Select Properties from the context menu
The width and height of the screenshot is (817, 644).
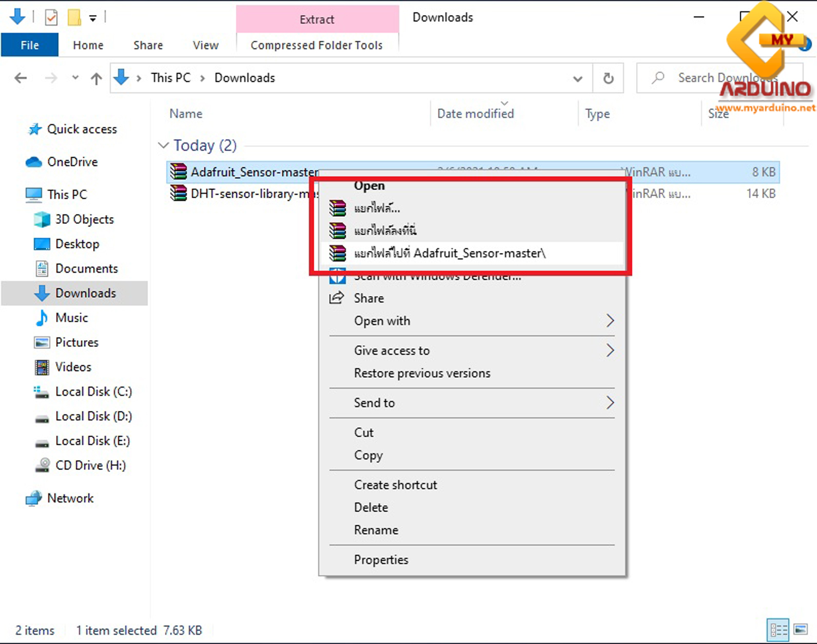[x=381, y=560]
